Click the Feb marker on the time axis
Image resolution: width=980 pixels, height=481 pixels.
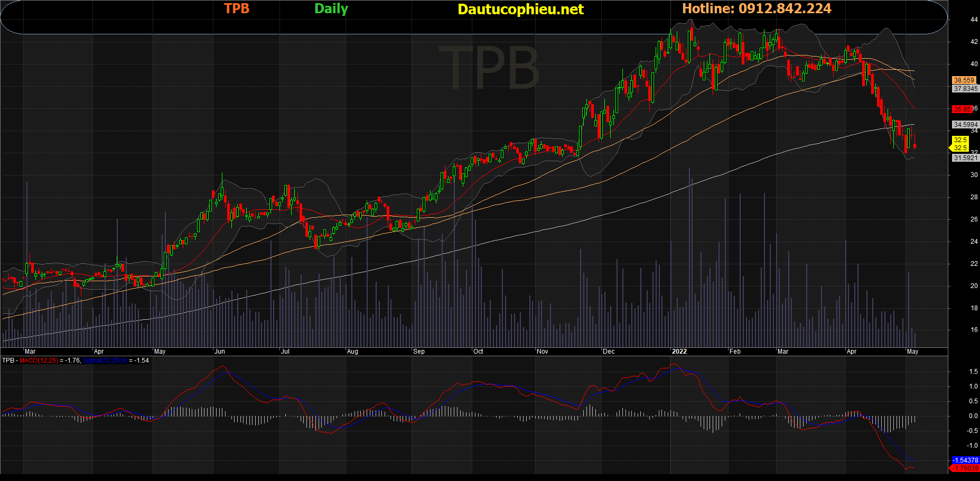735,351
